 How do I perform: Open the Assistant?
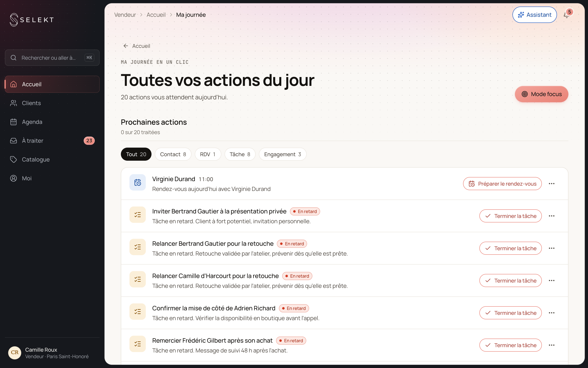[x=535, y=15]
